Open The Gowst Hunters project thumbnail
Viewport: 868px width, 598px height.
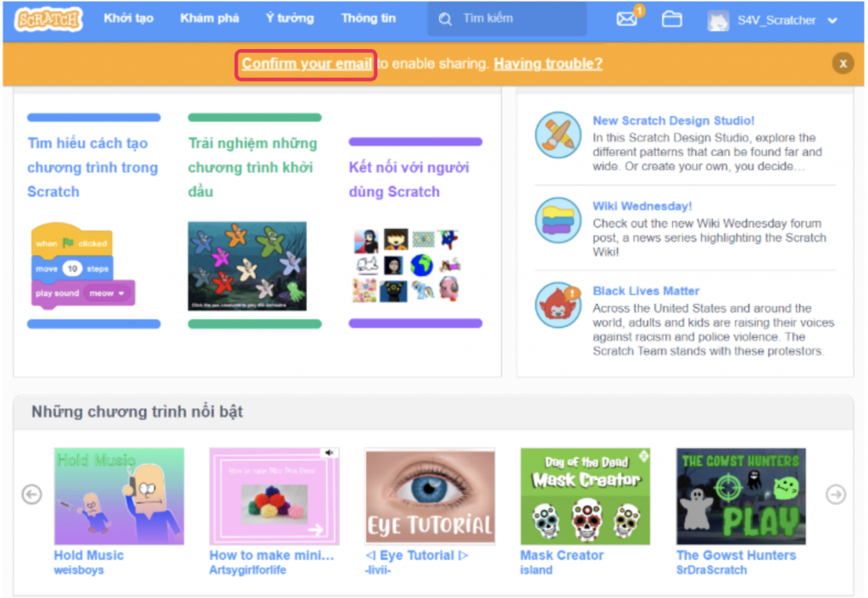point(741,496)
